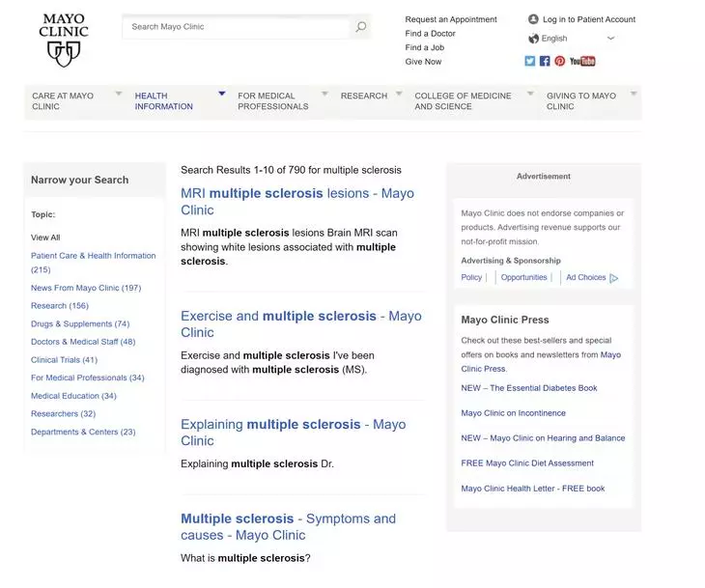Screen dimensions: 705x588
Task: Click the Ad Choices link
Action: (586, 277)
